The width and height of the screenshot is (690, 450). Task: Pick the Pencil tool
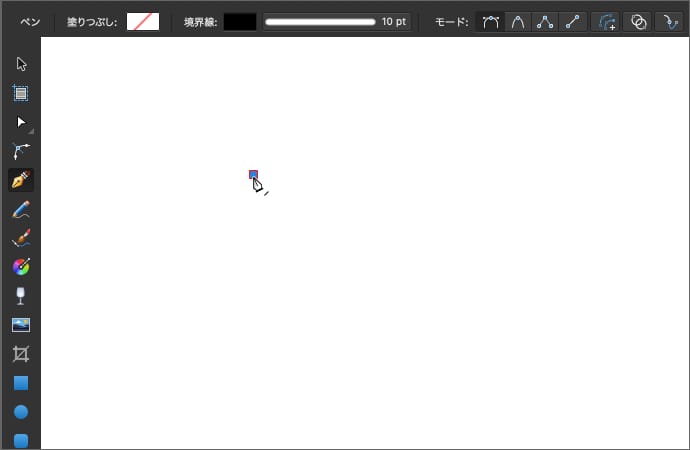pyautogui.click(x=21, y=209)
